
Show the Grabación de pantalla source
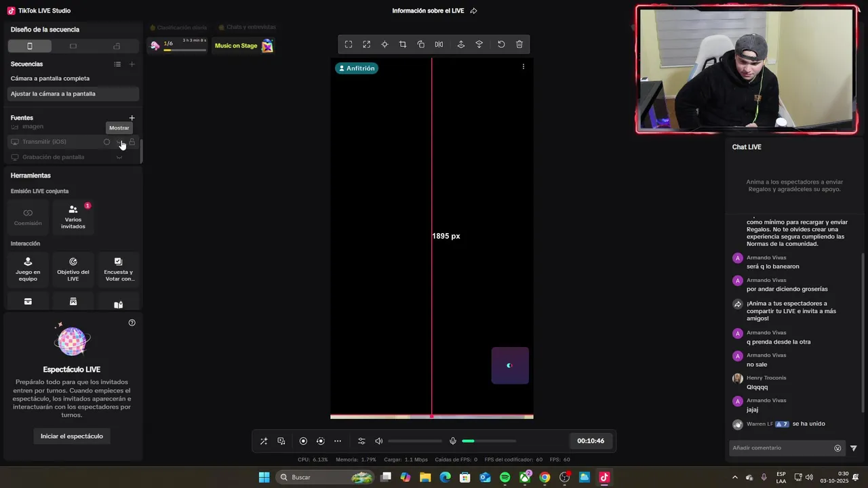click(119, 157)
